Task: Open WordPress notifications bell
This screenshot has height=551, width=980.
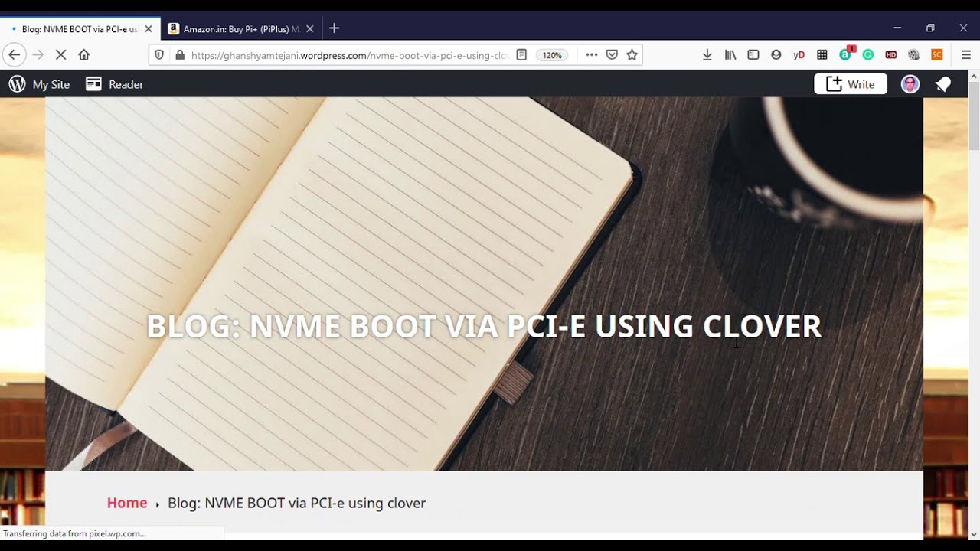Action: [x=943, y=84]
